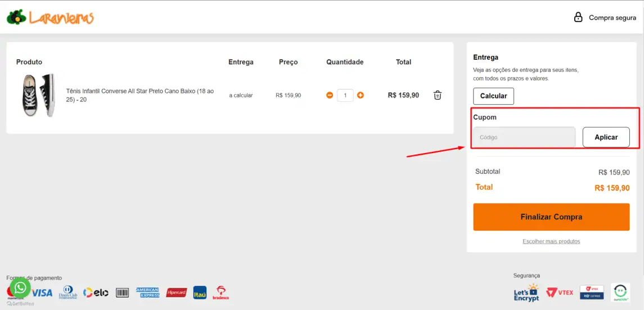Increase quantity with the plus button
The width and height of the screenshot is (644, 310).
click(x=360, y=95)
